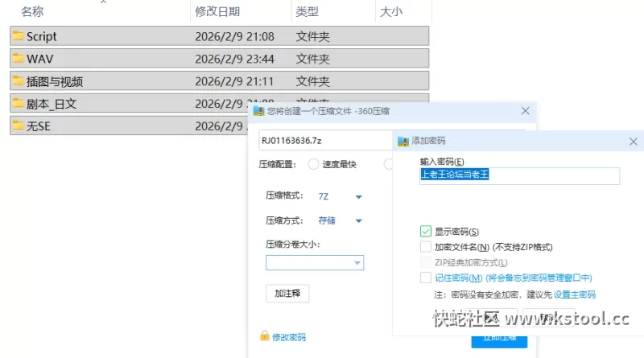
Task: Select the WAV folder icon
Action: click(x=18, y=58)
